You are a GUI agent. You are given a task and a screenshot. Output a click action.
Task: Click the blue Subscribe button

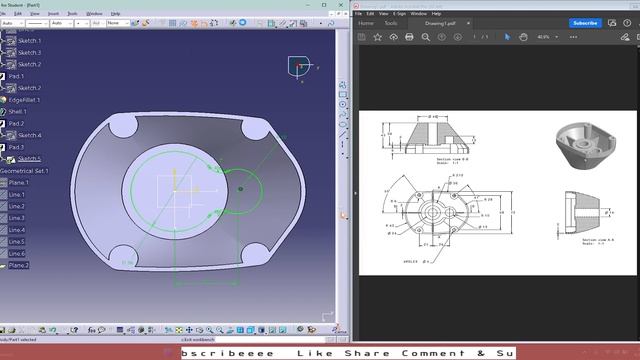(x=585, y=23)
